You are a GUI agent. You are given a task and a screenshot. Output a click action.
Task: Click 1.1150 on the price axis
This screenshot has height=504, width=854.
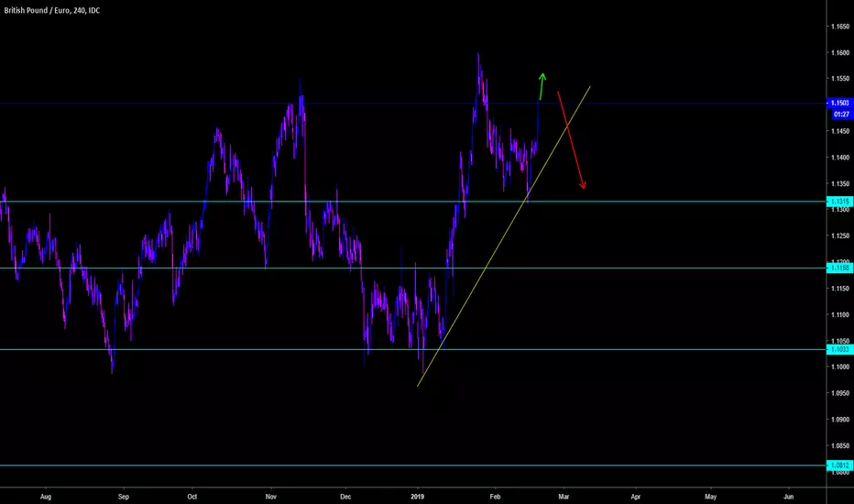click(x=840, y=289)
